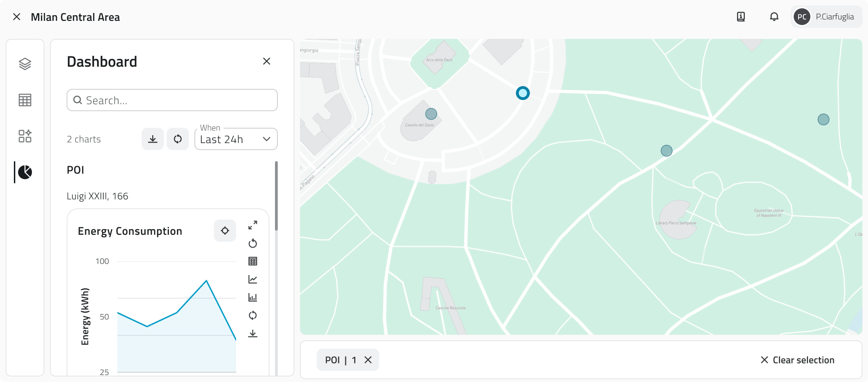Click the Library Parco Sempione map label
This screenshot has height=382, width=868.
[x=676, y=223]
